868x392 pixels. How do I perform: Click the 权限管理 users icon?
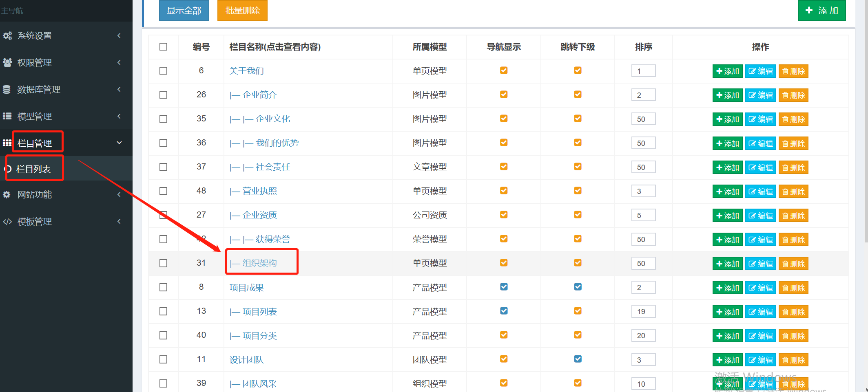point(7,63)
